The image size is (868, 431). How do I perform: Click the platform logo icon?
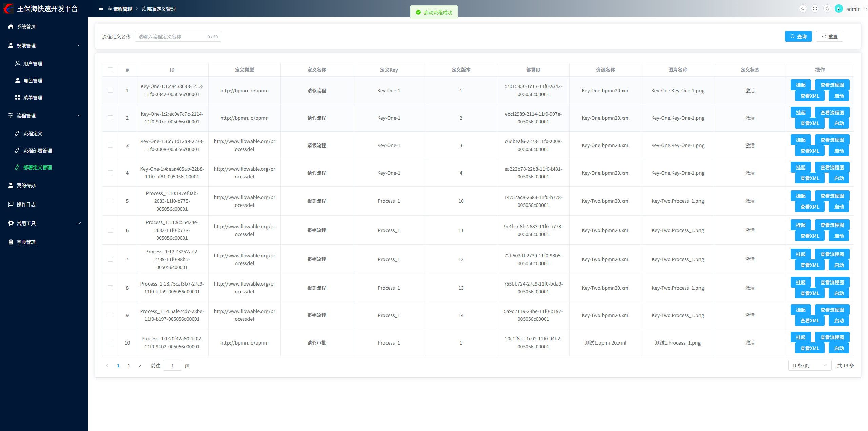tap(8, 8)
